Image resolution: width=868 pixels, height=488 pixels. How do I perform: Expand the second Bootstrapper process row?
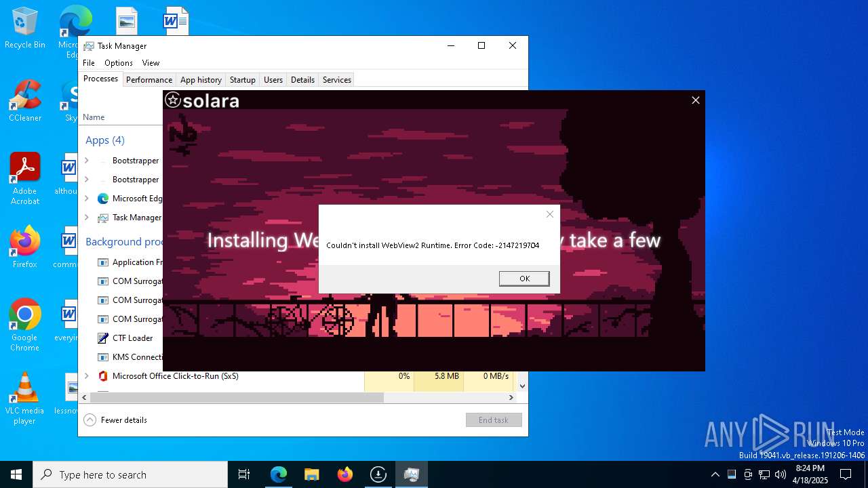pyautogui.click(x=86, y=180)
